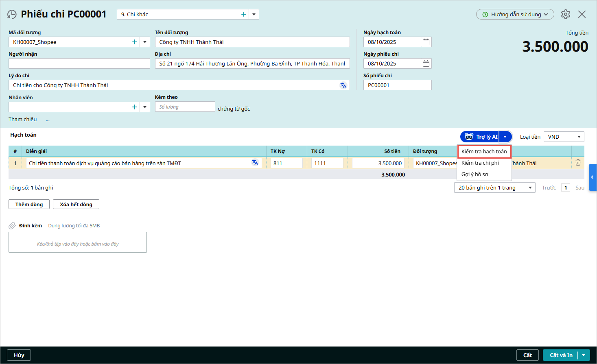Open settings gear icon
This screenshot has width=597, height=364.
(x=565, y=14)
